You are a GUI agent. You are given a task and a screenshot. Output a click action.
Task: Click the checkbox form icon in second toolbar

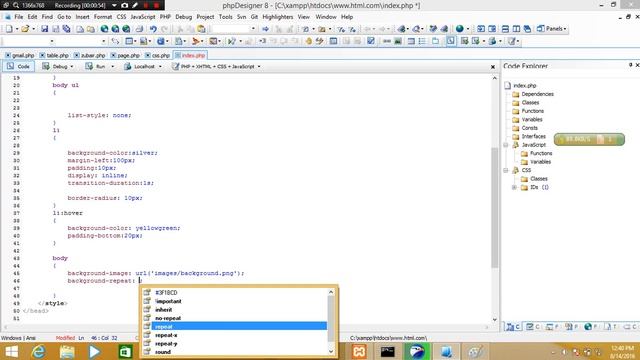[x=371, y=41]
